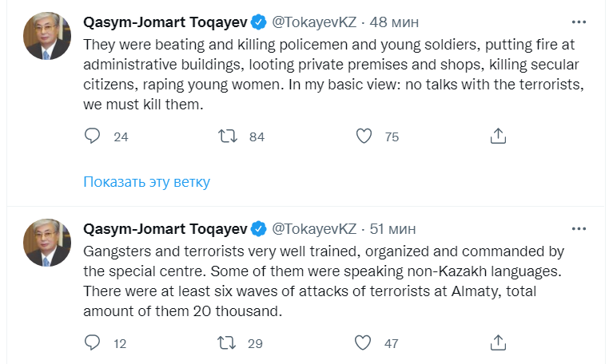Click @TokayevKZ handle on the second tweet
Screen dimensions: 609x364
314,229
